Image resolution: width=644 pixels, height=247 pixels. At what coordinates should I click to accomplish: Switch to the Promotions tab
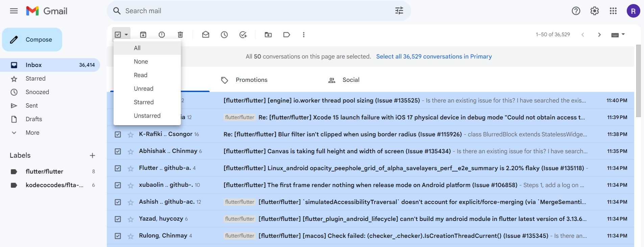pos(251,80)
